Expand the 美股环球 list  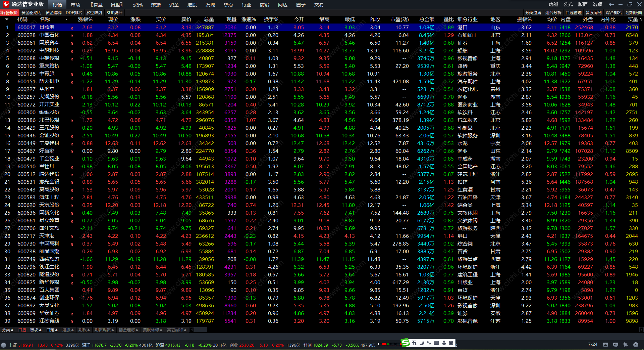pos(153,330)
